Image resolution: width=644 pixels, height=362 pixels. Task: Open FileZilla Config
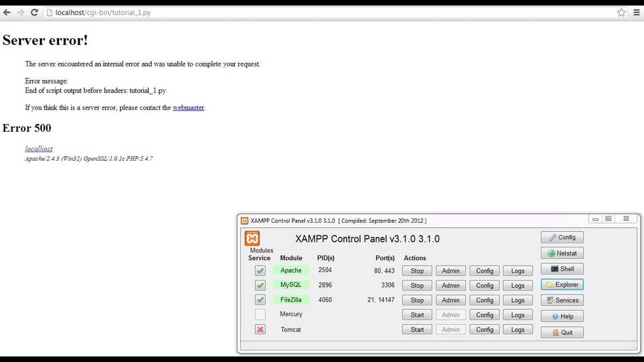coord(485,300)
